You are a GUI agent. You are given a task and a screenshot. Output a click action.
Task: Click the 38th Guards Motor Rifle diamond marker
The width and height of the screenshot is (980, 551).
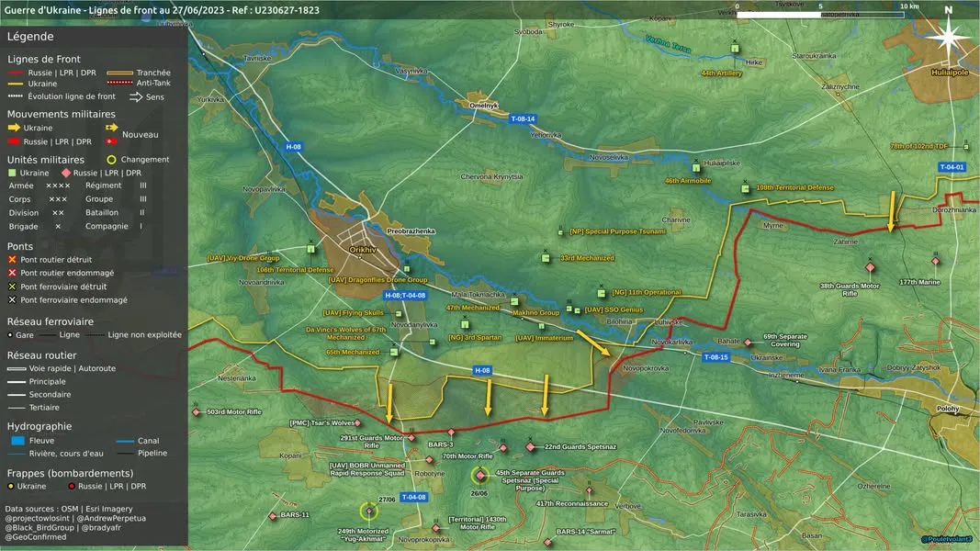click(x=870, y=267)
